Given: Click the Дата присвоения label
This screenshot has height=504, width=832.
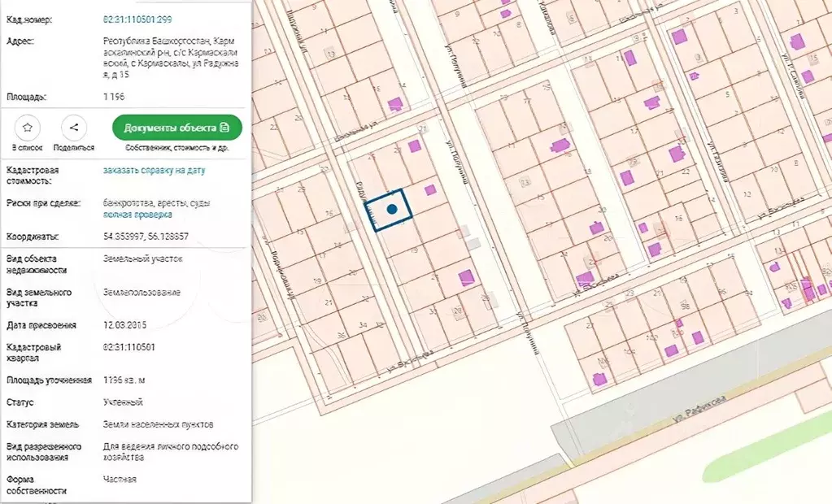Looking at the screenshot, I should [x=41, y=325].
